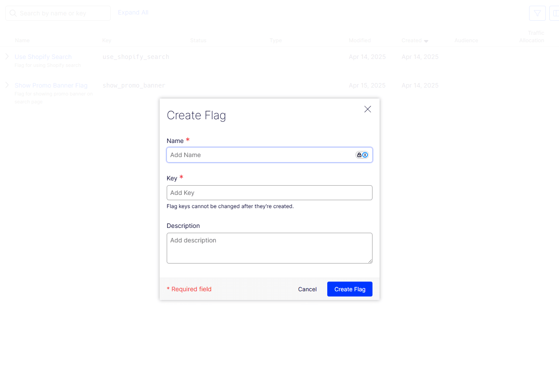Cancel the flag creation
Image resolution: width=559 pixels, height=392 pixels.
307,289
